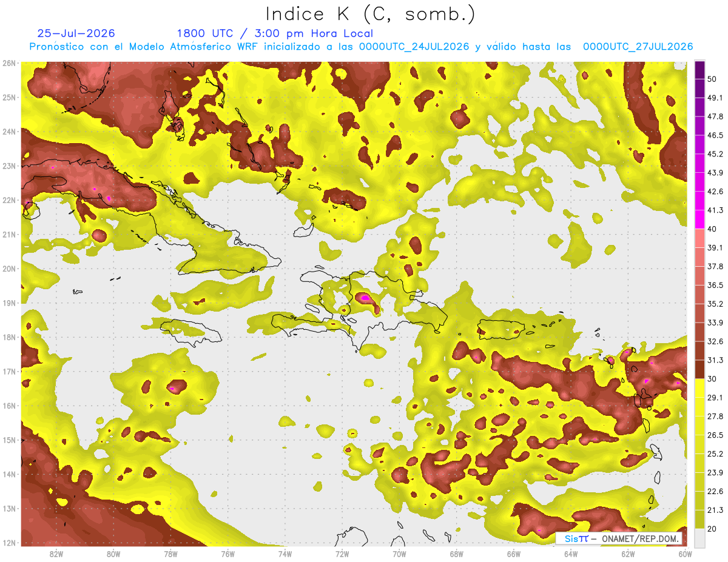The height and width of the screenshot is (562, 728).
Task: Click the "25N" latitude label
Action: (10, 97)
